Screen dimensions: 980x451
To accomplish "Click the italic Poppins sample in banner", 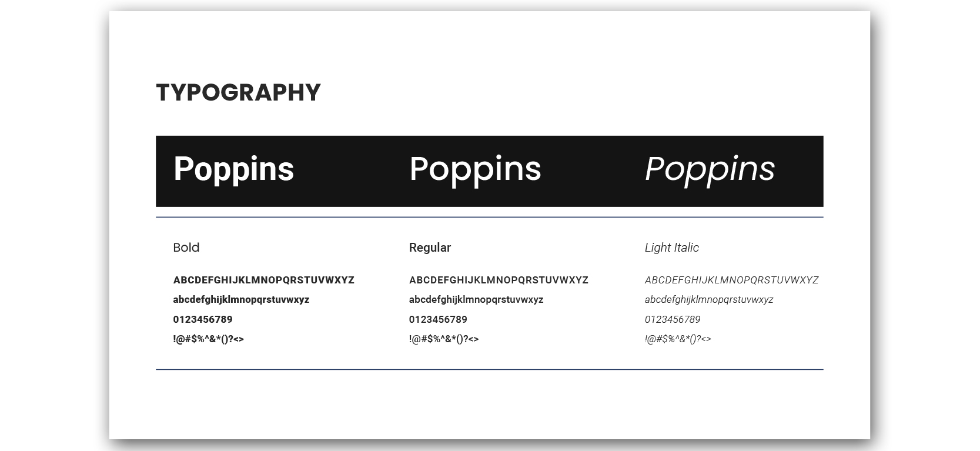I will (x=710, y=169).
